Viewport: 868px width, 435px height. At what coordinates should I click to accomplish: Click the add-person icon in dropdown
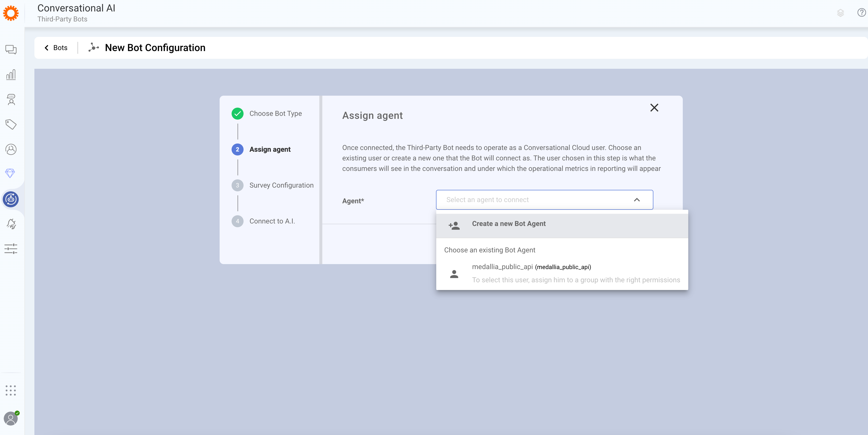tap(454, 225)
